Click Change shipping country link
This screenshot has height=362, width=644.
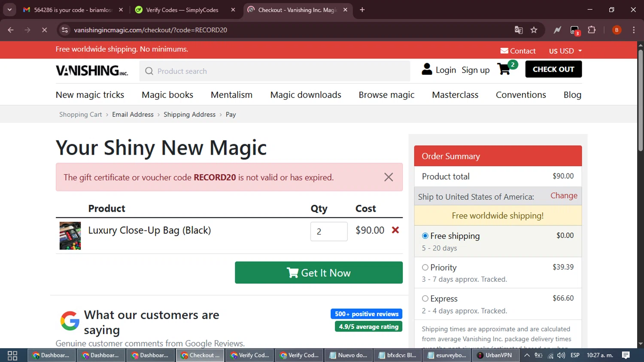pyautogui.click(x=564, y=196)
